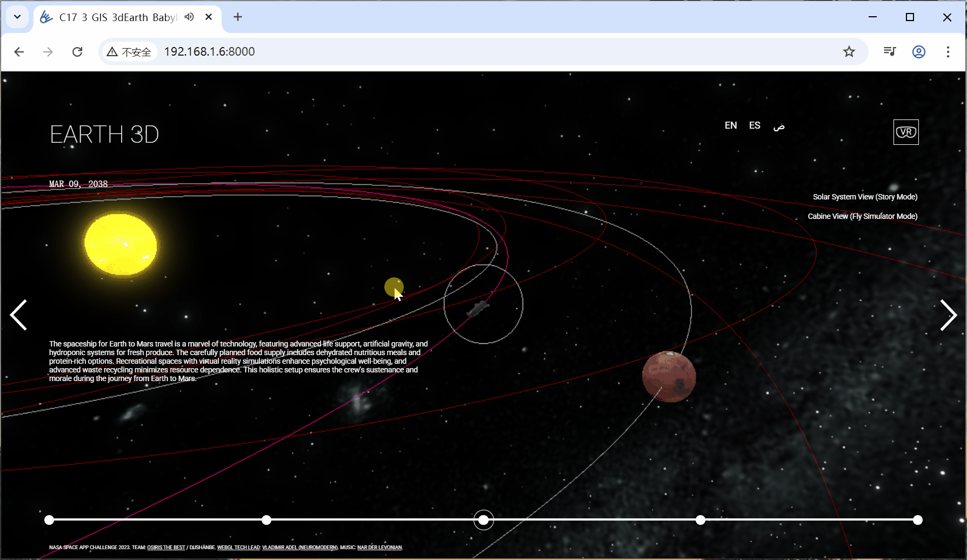Click the Mars planet model

click(669, 377)
